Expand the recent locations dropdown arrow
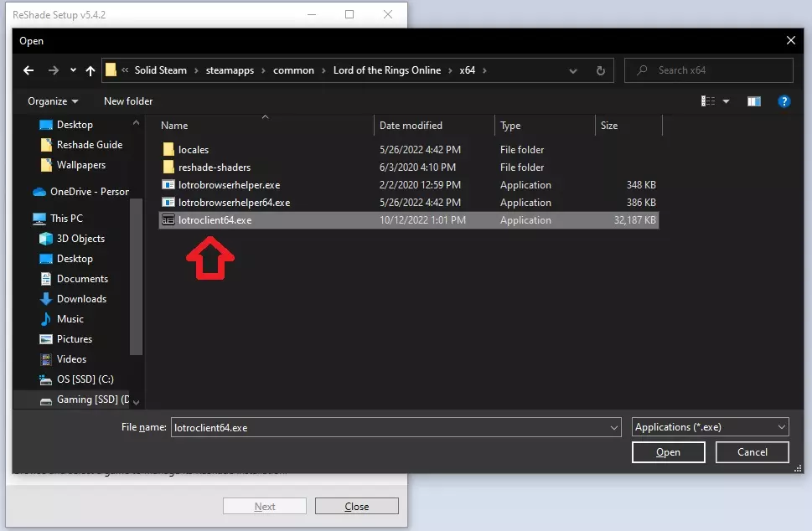Image resolution: width=812 pixels, height=531 pixels. [73, 70]
